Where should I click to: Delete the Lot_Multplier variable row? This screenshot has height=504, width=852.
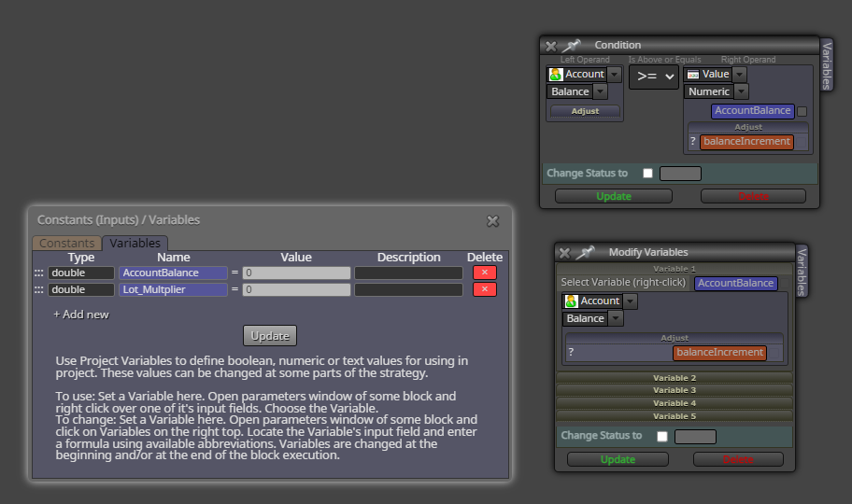click(485, 289)
